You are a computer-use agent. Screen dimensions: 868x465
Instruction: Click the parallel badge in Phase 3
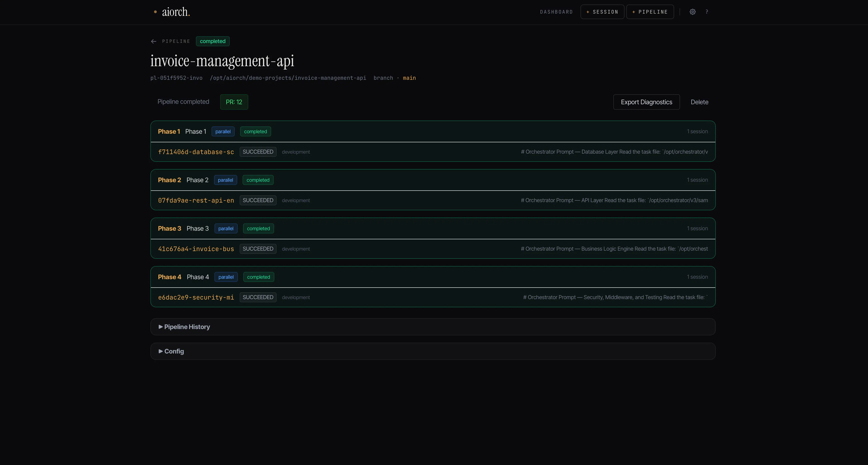tap(226, 229)
